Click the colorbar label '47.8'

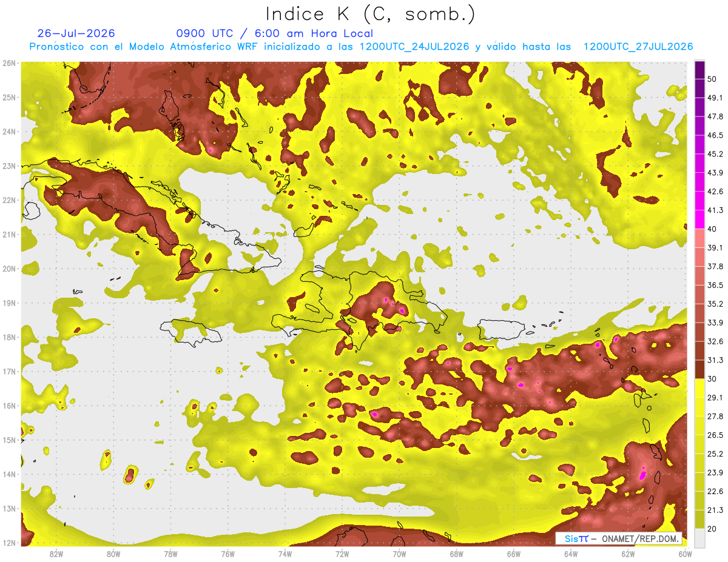coord(715,116)
